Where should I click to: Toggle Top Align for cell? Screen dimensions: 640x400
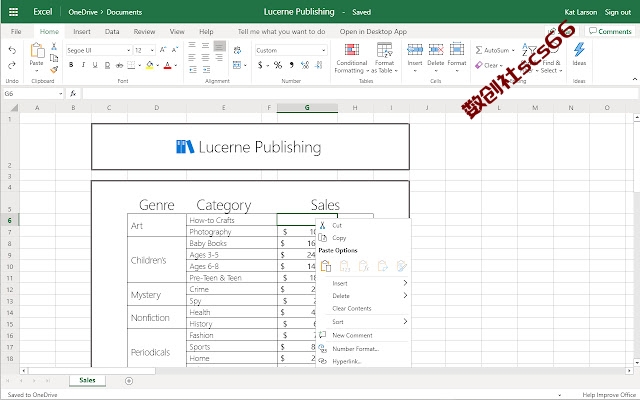[x=192, y=46]
